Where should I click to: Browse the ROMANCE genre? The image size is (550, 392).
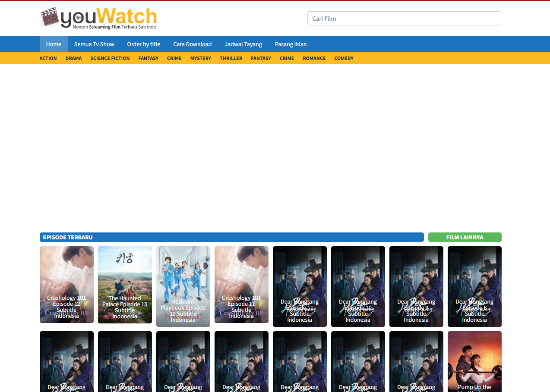click(314, 58)
